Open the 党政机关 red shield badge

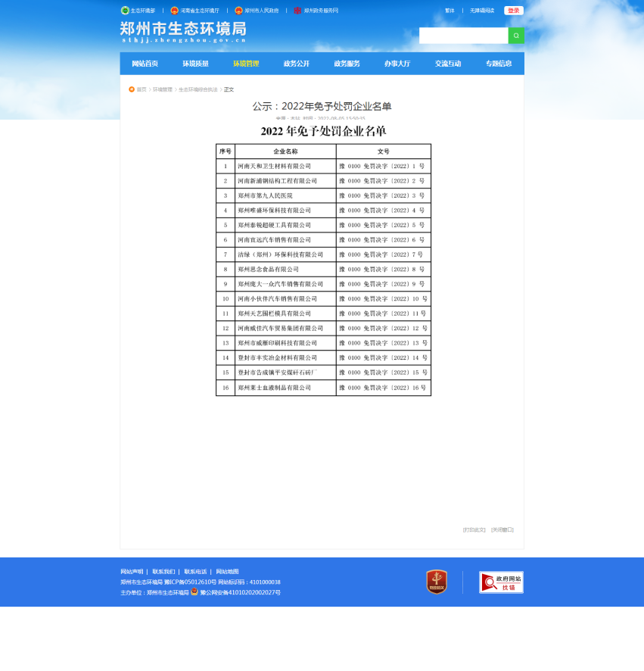pyautogui.click(x=437, y=582)
